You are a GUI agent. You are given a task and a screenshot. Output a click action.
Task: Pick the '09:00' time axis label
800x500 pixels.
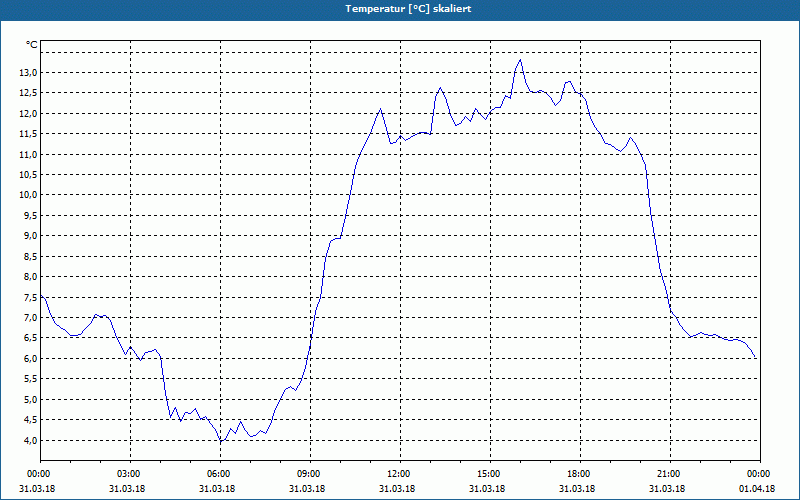[308, 474]
